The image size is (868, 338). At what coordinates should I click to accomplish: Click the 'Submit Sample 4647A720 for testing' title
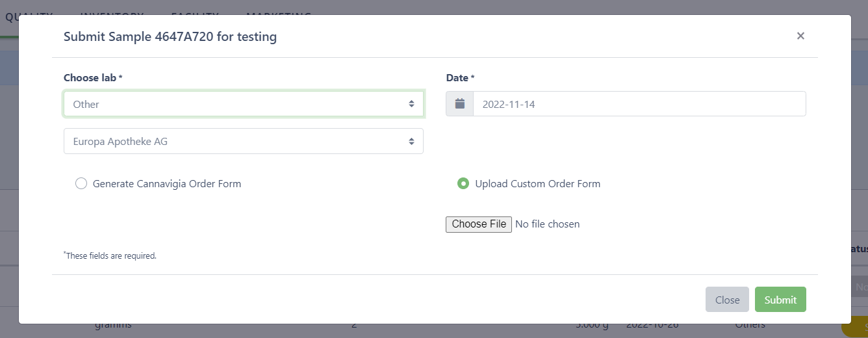[170, 37]
